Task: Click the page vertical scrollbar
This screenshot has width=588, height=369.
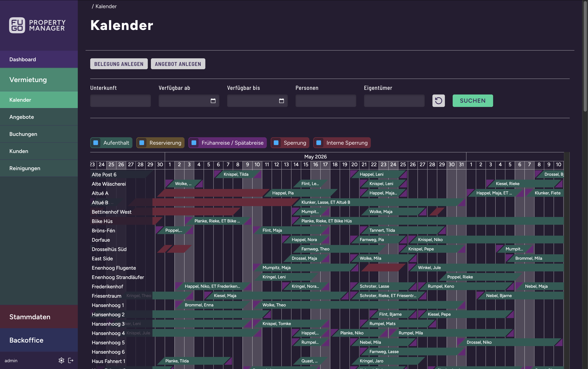Action: (585, 56)
